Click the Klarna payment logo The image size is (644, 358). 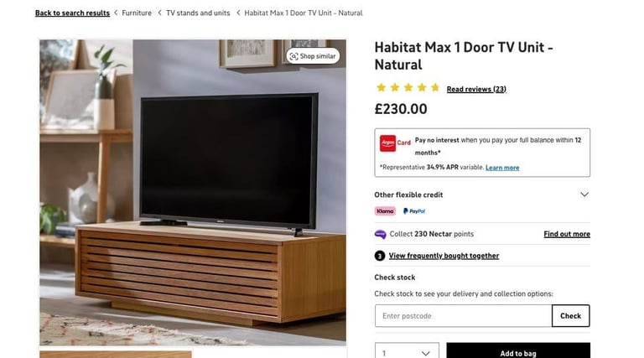[x=385, y=211]
